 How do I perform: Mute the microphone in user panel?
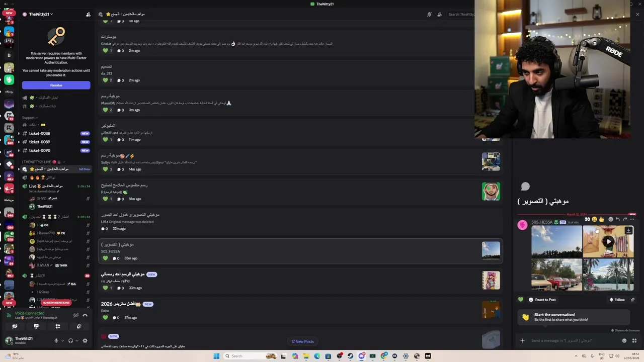56,340
